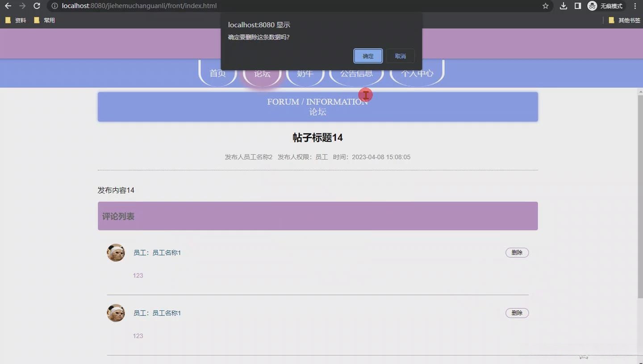Switch to the 首页 navigation tab

217,73
